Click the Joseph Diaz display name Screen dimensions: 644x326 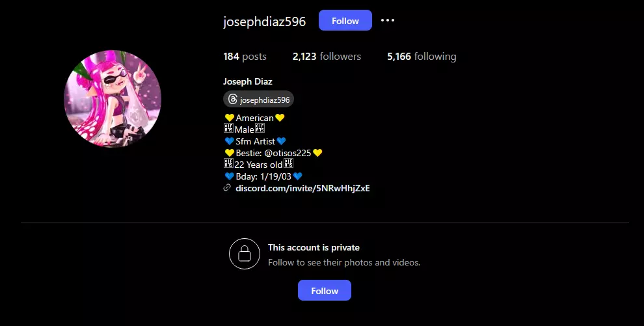[248, 81]
